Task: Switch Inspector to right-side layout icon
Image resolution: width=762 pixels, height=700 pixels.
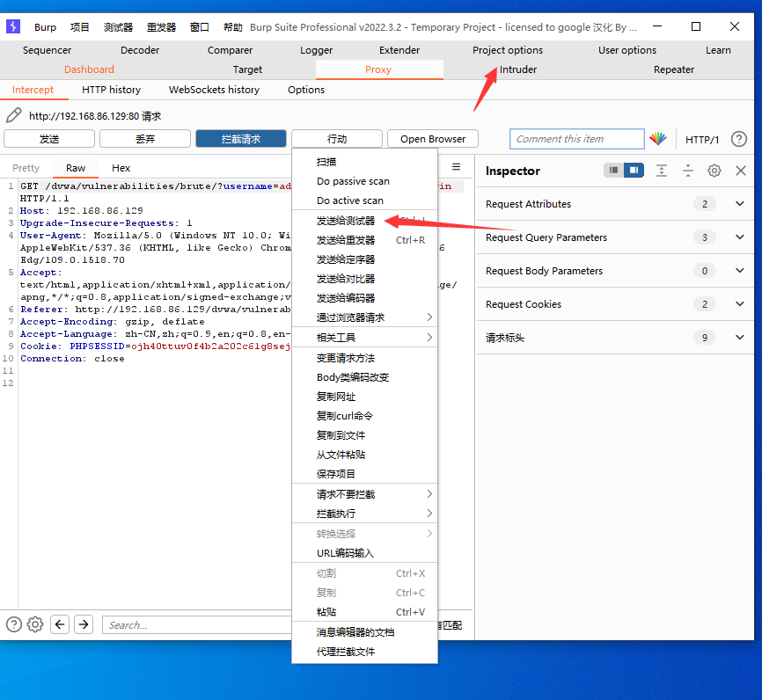Action: 634,170
